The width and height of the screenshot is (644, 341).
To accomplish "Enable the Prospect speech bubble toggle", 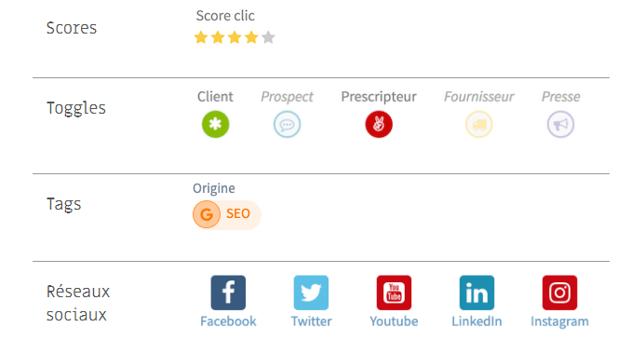I will 287,124.
